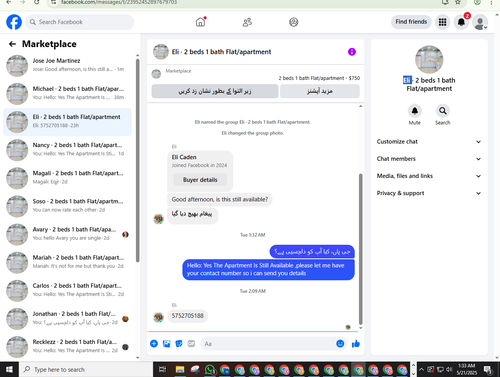Screen dimensions: 500x377
Task: Expand Chat members section
Action: tap(429, 159)
